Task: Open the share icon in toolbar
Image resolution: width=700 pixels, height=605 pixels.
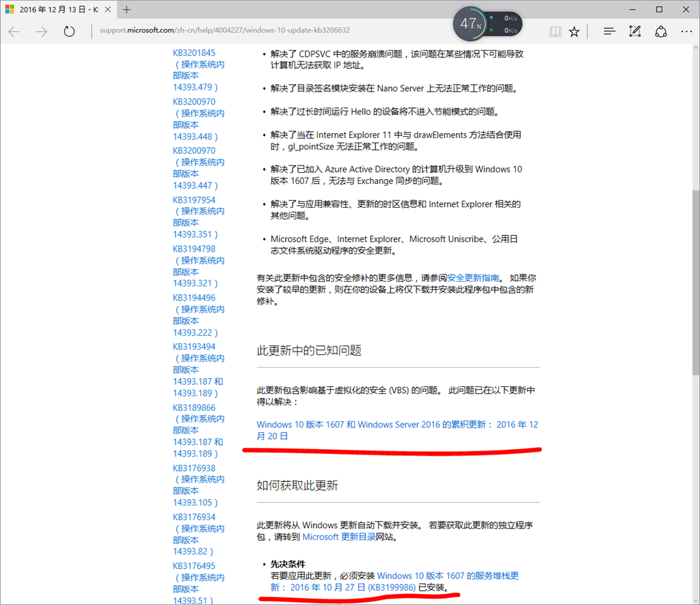Action: tap(661, 31)
